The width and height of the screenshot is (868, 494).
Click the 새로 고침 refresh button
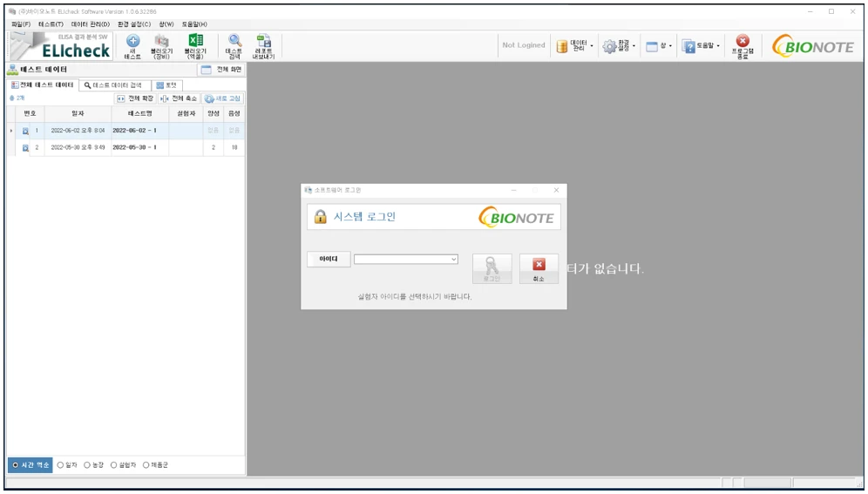(222, 98)
